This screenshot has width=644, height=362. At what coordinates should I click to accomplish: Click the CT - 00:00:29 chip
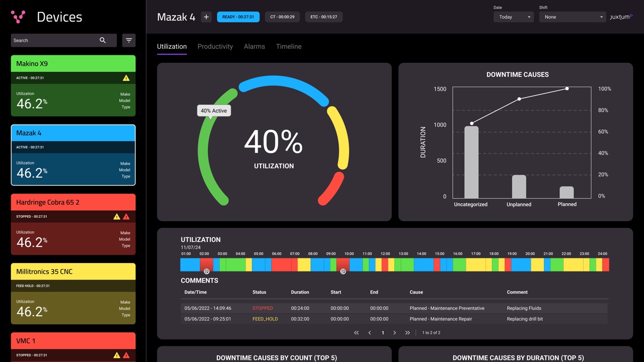[x=282, y=17]
